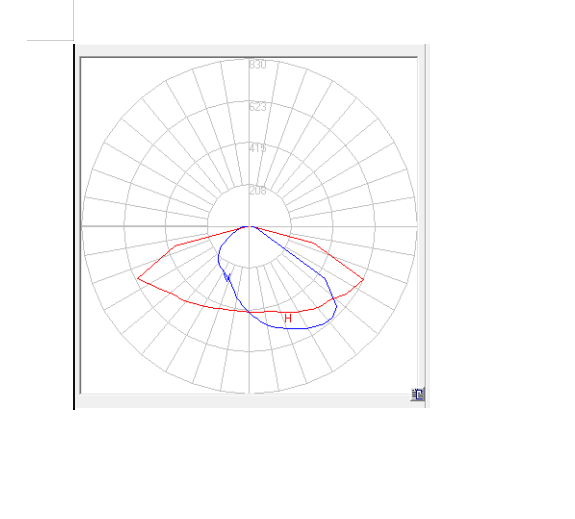Click the right pointed tip of the red curve
Screen dimensions: 575x519
pos(363,280)
